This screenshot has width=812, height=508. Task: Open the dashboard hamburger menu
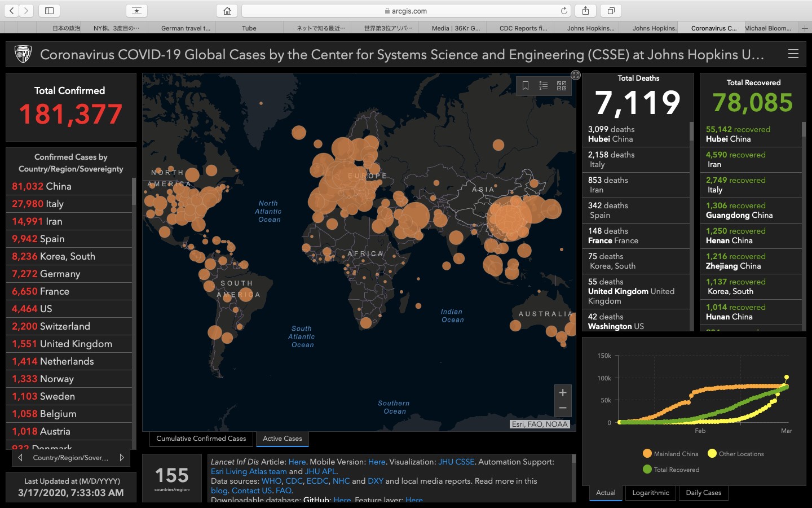click(793, 54)
